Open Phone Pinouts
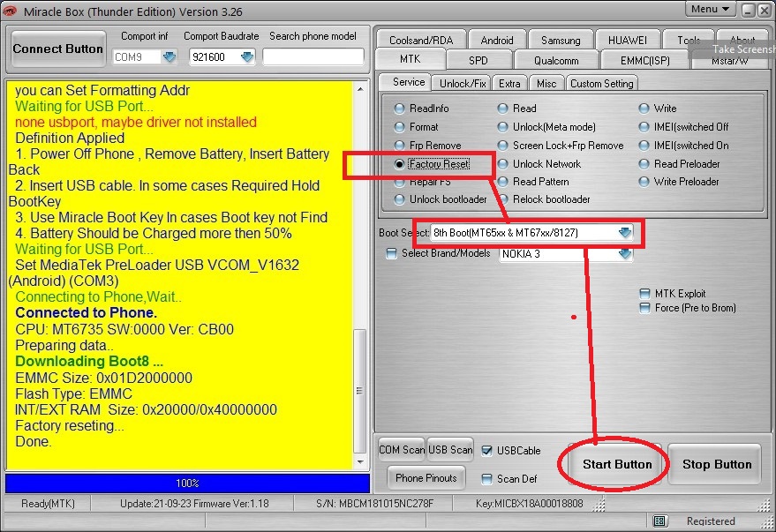The image size is (776, 532). [426, 477]
